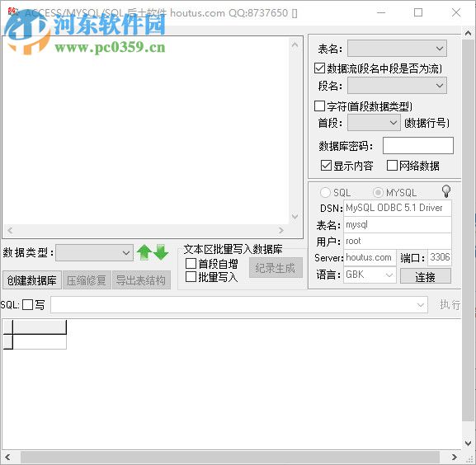Click the 纪录生成 button

tap(276, 268)
